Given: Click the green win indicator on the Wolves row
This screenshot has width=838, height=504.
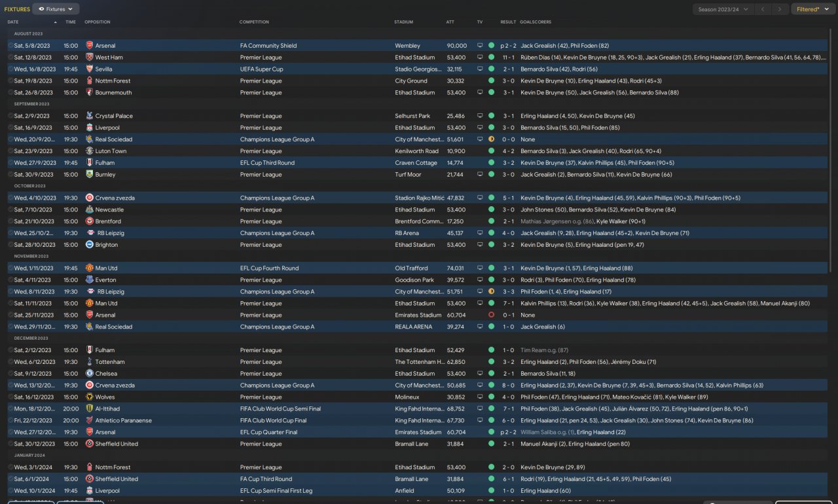Looking at the screenshot, I should point(491,397).
